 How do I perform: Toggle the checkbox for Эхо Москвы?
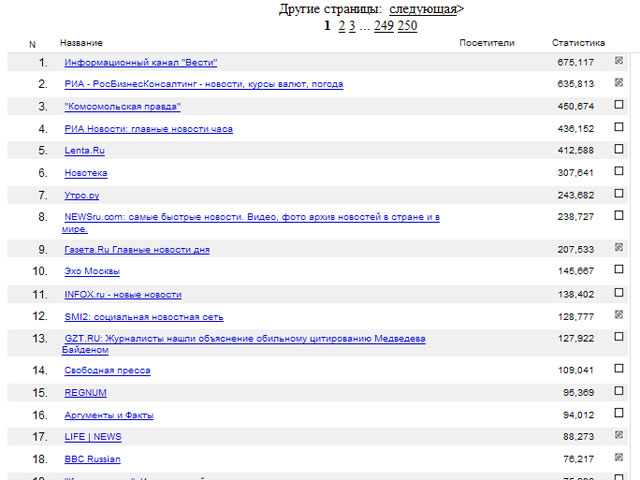[x=619, y=270]
